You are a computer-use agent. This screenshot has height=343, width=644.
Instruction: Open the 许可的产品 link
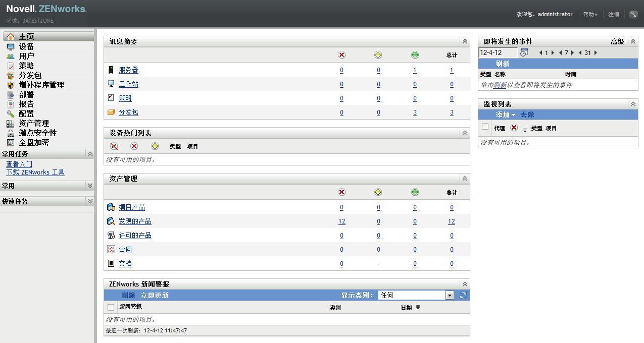click(135, 236)
